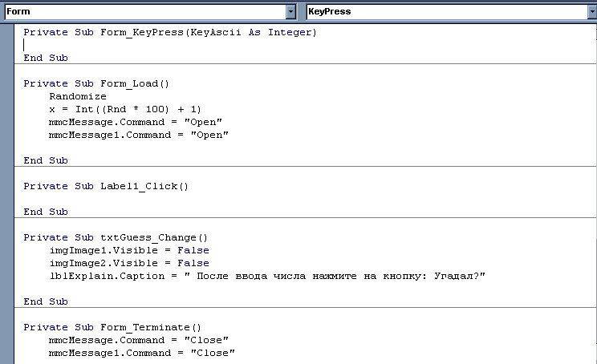Screen dimensions: 597x364
Task: Click mmcMessage1.Command = "Close" line
Action: point(142,353)
